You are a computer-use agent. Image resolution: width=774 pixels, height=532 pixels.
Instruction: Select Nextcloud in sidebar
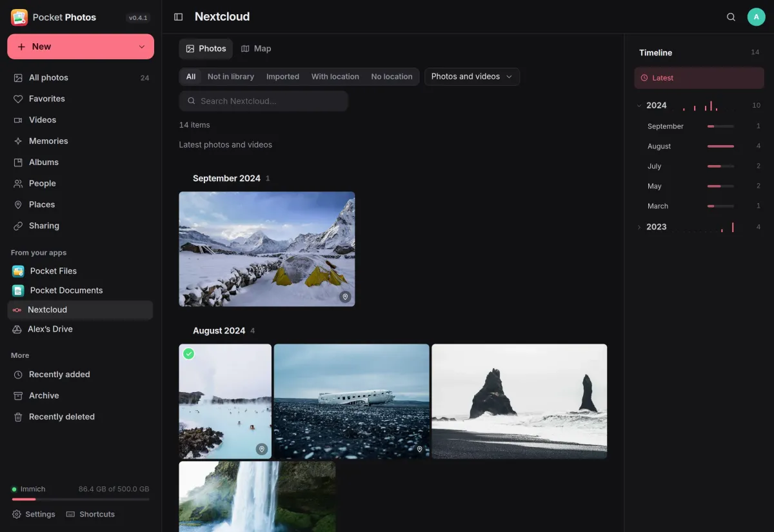click(x=81, y=310)
